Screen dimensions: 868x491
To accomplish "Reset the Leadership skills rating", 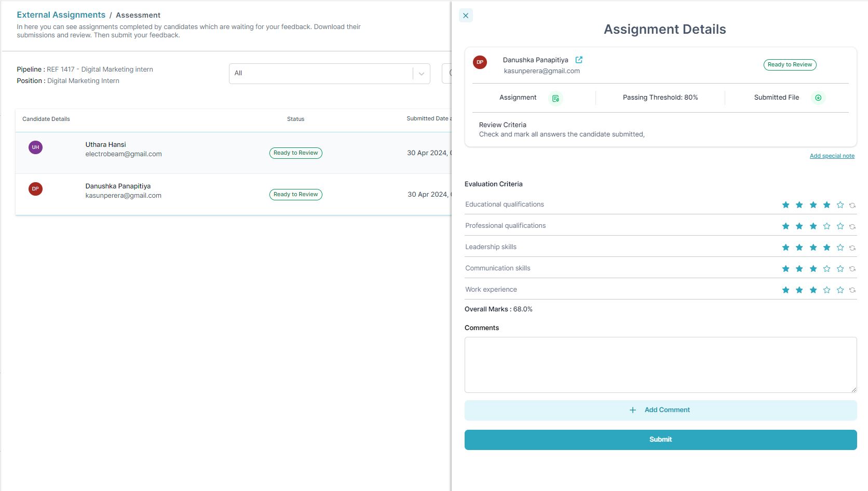I will (x=852, y=248).
